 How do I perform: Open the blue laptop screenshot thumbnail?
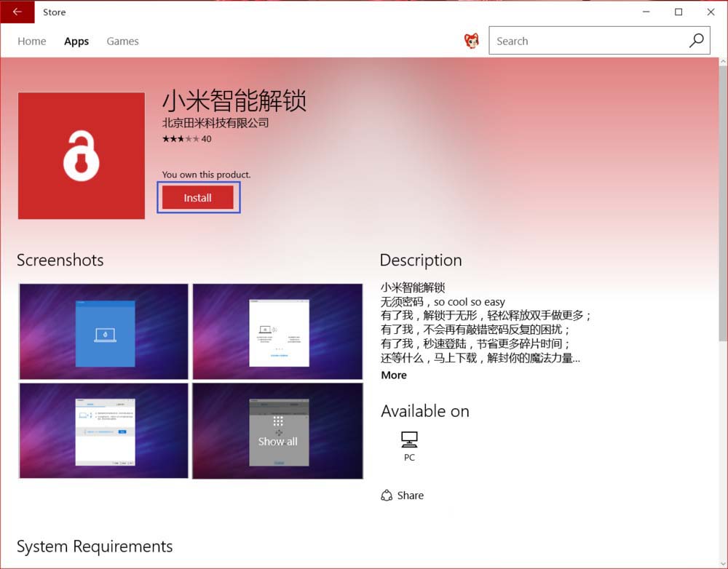click(103, 331)
